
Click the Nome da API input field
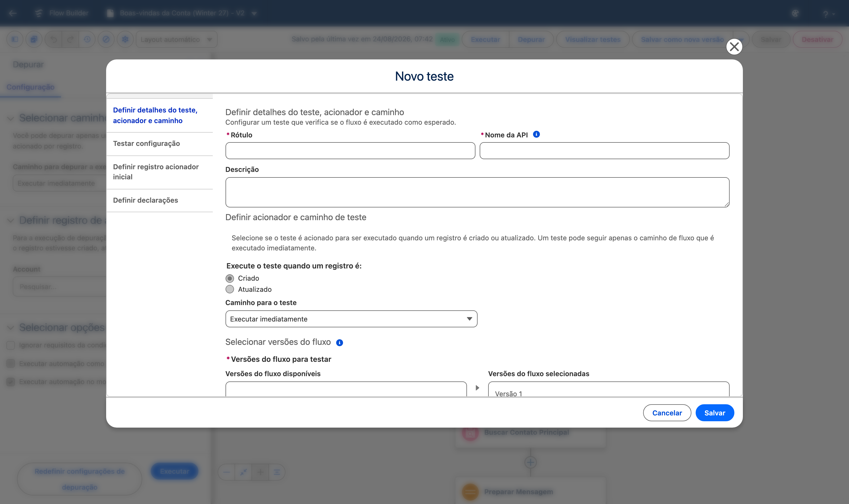[x=604, y=151]
